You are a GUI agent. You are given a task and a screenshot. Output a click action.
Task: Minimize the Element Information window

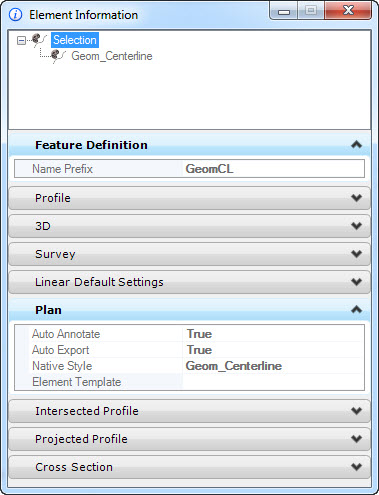pos(284,11)
